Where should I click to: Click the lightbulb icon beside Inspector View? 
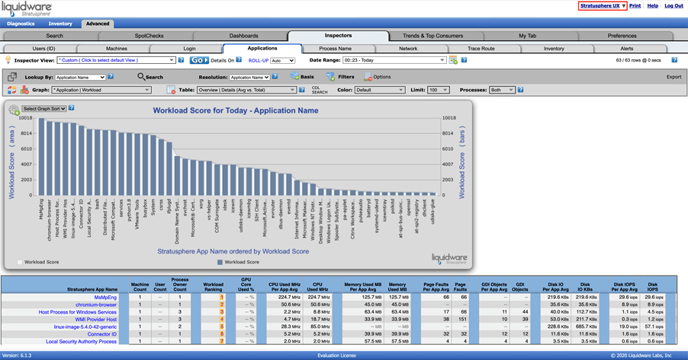(x=8, y=60)
